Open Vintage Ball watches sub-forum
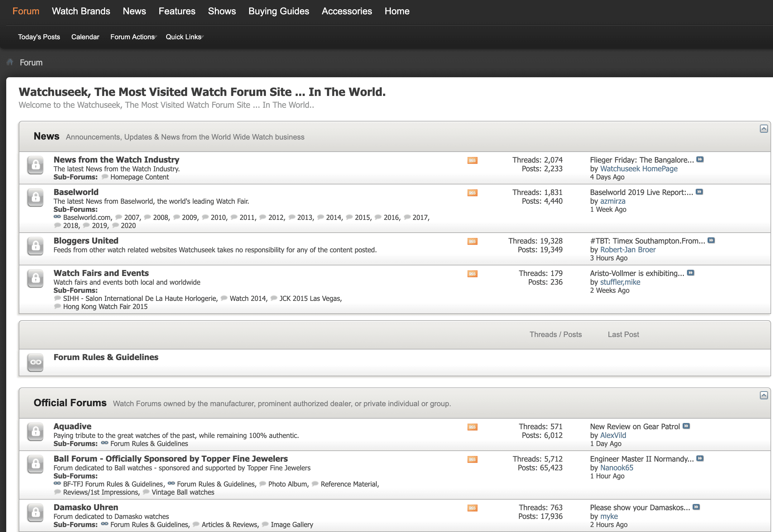The height and width of the screenshot is (532, 773). coord(183,492)
